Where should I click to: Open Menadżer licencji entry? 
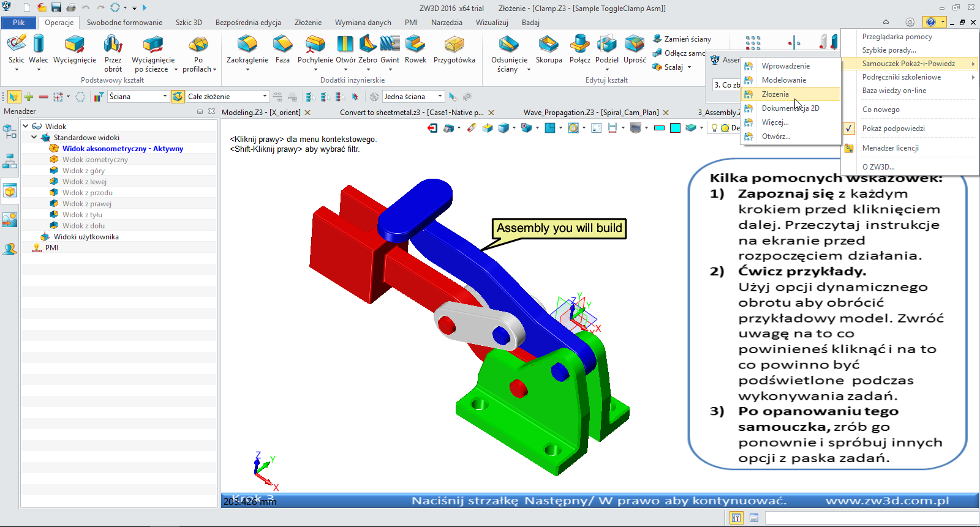[910, 148]
